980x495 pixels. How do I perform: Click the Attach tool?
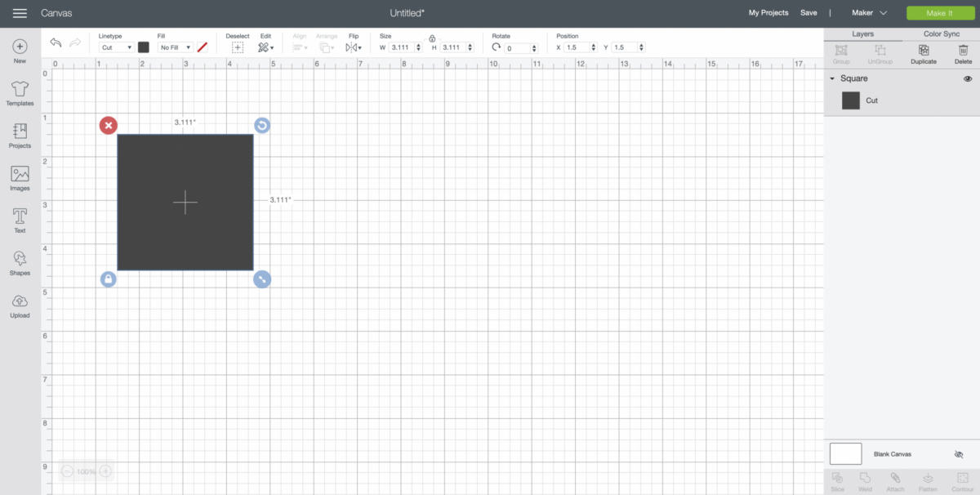(x=895, y=481)
